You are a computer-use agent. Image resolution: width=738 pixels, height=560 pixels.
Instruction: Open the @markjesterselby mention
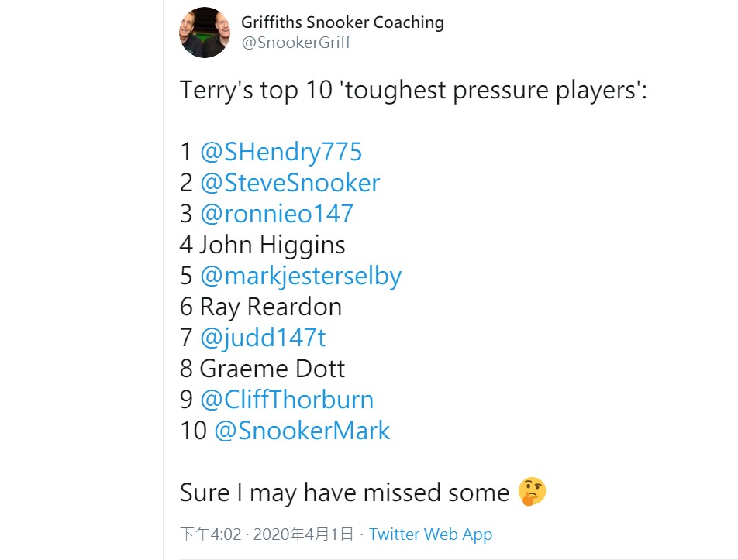(x=301, y=276)
